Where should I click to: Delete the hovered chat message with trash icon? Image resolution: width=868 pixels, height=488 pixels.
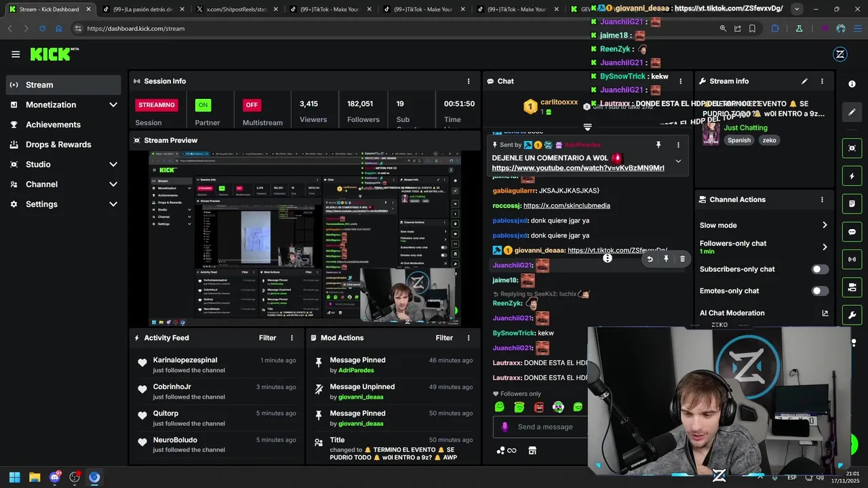[682, 259]
